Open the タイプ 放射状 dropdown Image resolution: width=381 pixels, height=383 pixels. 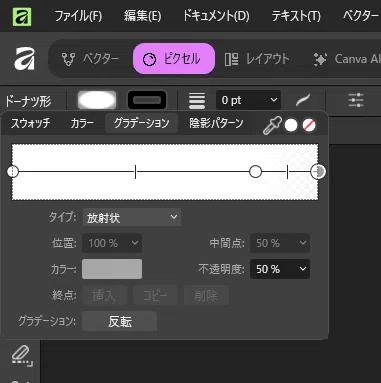tap(132, 218)
